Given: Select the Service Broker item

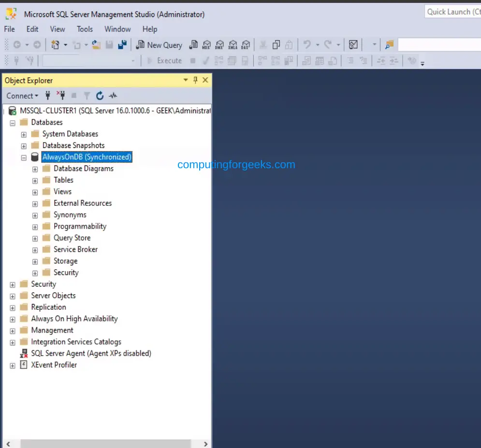Looking at the screenshot, I should (75, 249).
